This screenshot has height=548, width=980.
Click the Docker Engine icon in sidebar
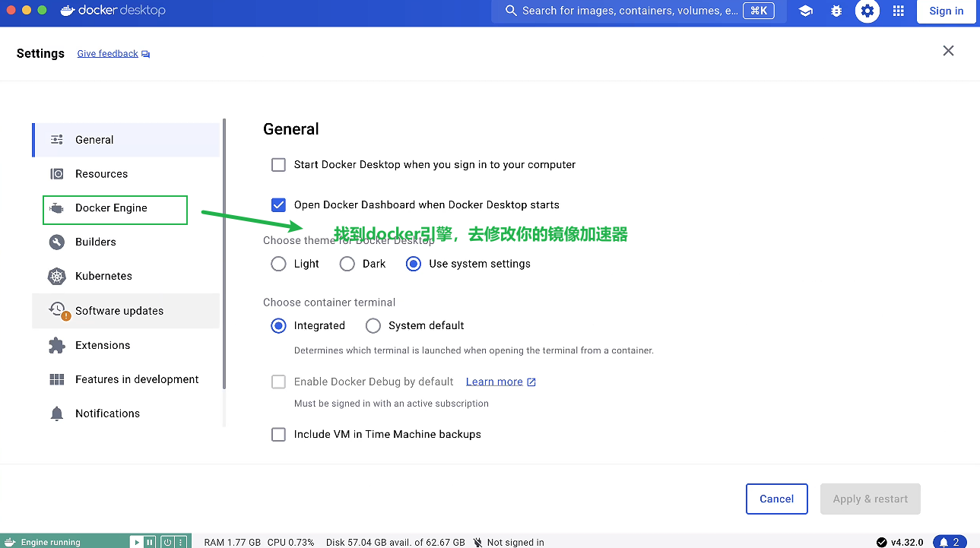coord(57,208)
